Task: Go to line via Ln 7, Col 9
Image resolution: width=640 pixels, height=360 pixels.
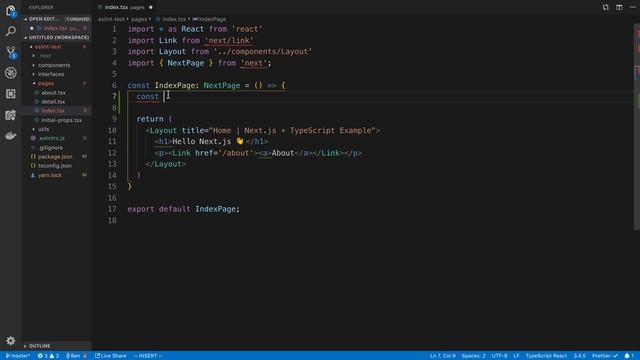Action: click(442, 356)
